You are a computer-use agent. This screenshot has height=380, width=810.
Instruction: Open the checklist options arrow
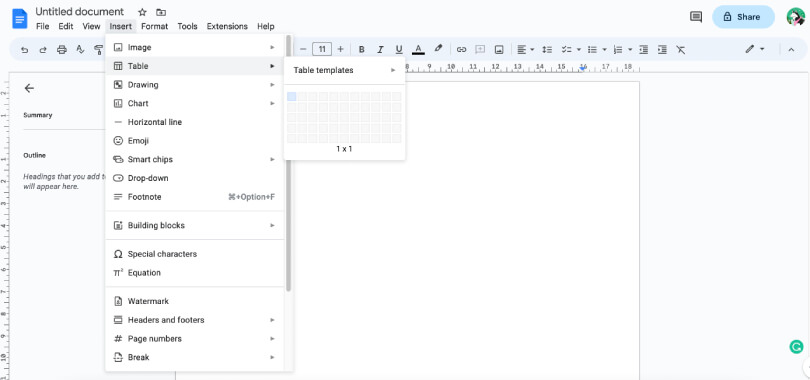pos(579,50)
